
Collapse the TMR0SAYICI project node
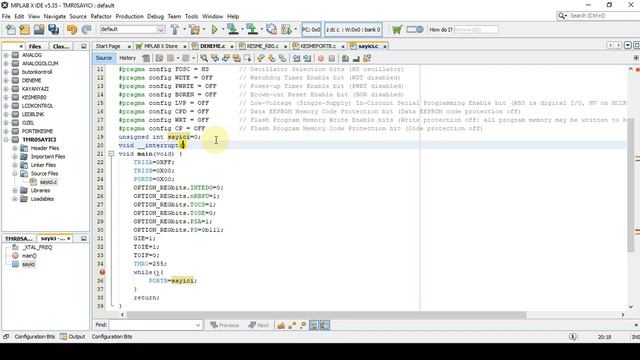[6, 140]
